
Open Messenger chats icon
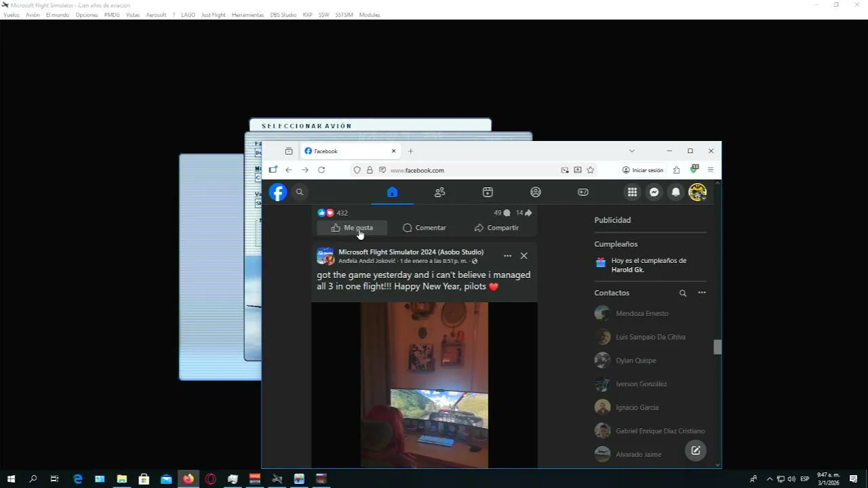click(654, 192)
